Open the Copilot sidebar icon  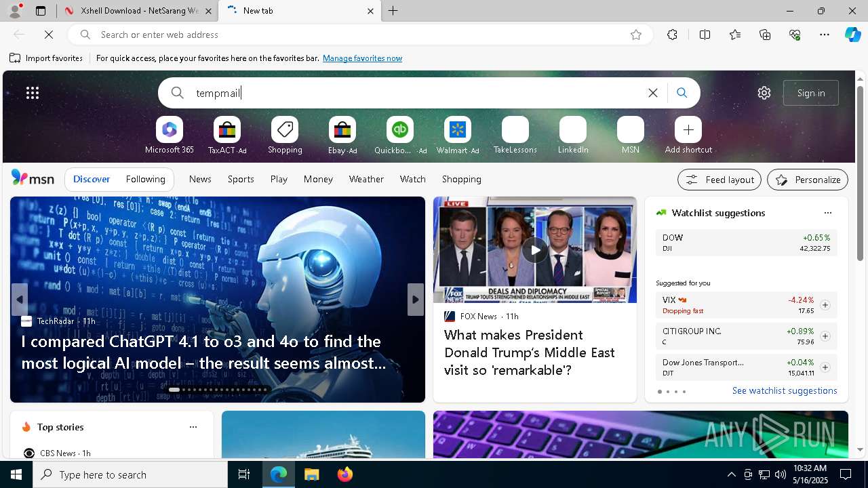852,35
